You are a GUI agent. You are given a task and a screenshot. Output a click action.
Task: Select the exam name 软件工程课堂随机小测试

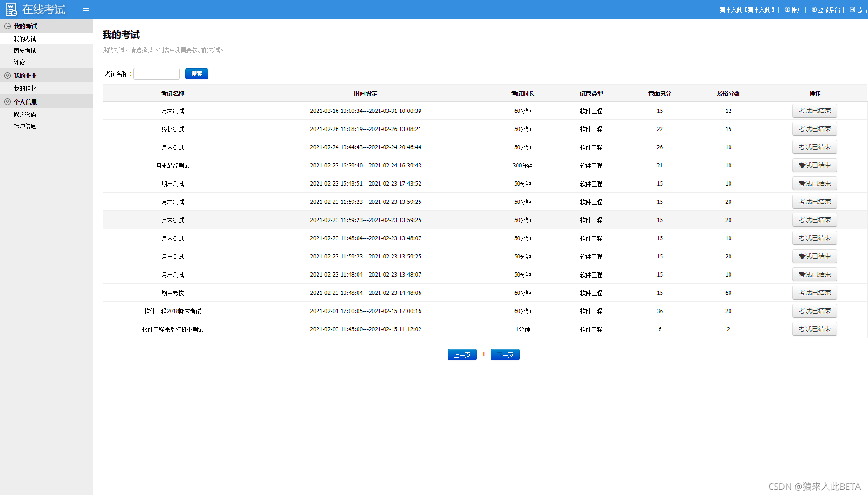pyautogui.click(x=173, y=329)
